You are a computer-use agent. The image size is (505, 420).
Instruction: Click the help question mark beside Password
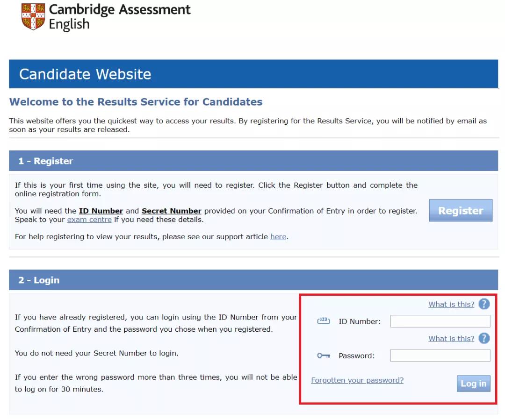(x=484, y=338)
